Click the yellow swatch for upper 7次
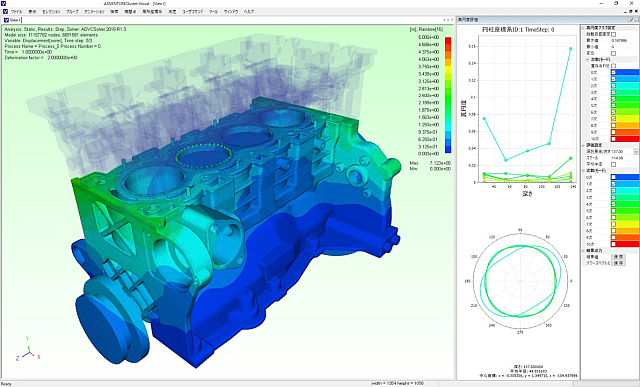The width and height of the screenshot is (640, 387). 628,119
